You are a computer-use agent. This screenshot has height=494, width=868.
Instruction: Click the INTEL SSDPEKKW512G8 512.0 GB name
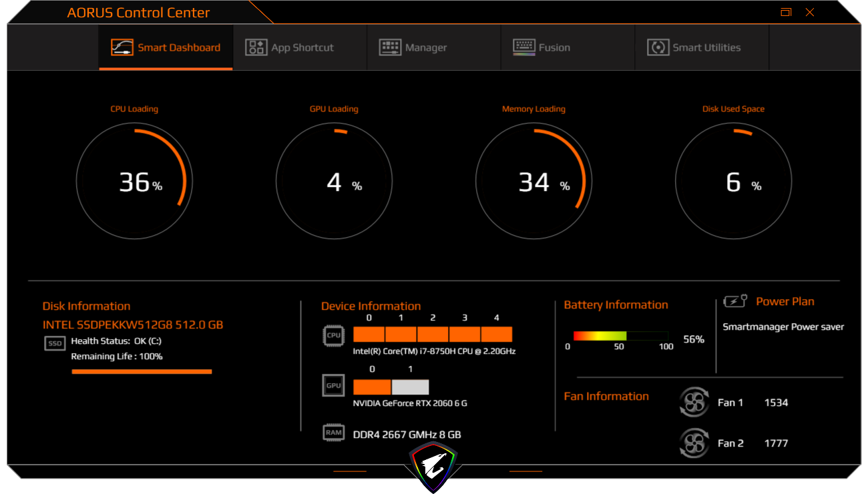click(x=133, y=325)
